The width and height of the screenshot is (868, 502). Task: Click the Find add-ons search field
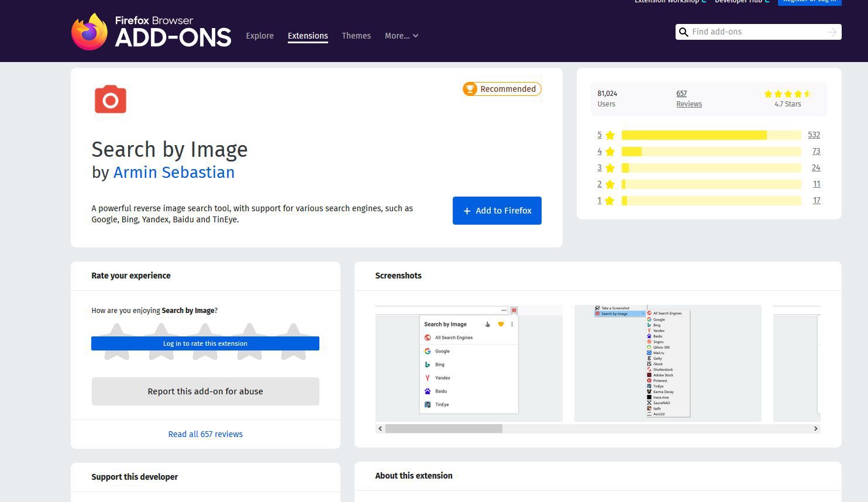757,32
